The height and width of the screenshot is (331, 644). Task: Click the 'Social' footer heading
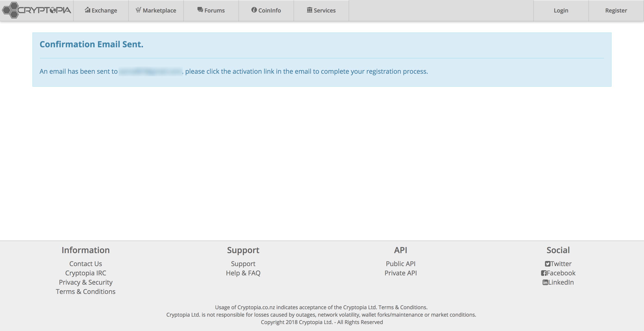point(558,250)
